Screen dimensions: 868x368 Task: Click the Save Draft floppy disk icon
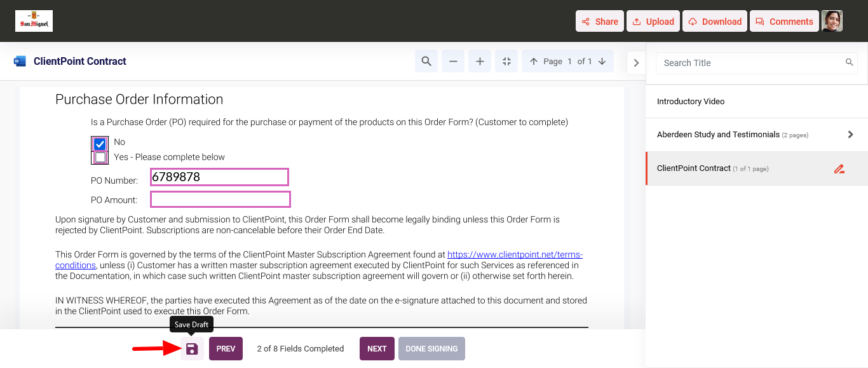point(192,349)
